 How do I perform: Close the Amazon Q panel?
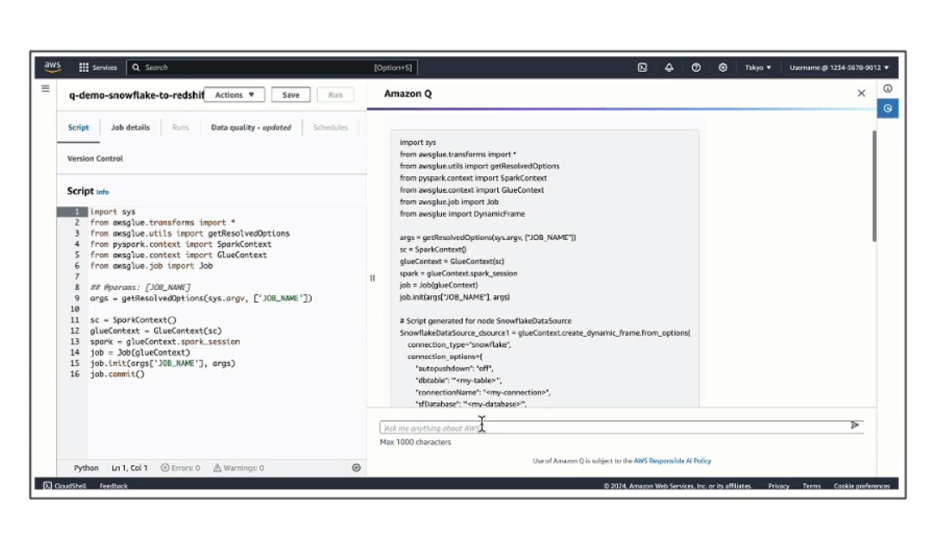(861, 93)
